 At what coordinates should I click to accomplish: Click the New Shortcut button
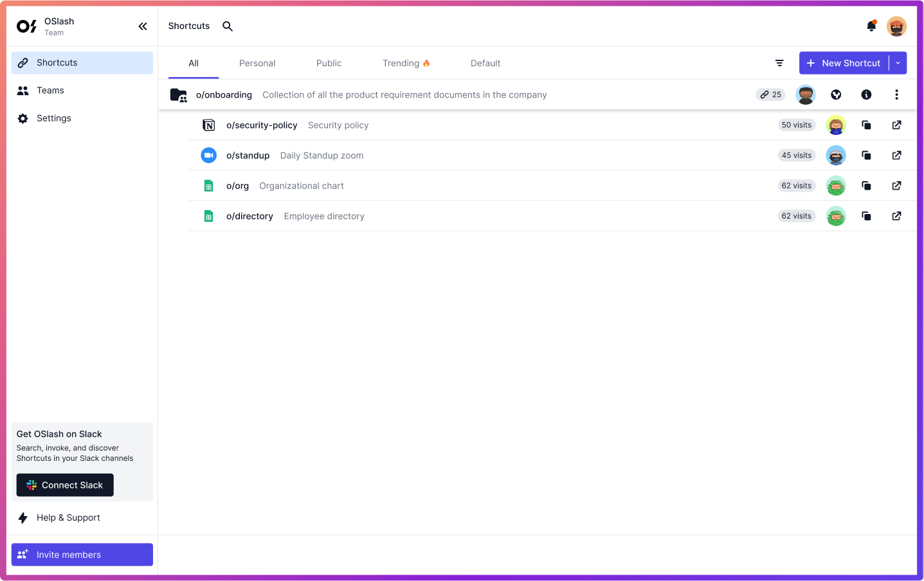click(x=844, y=63)
